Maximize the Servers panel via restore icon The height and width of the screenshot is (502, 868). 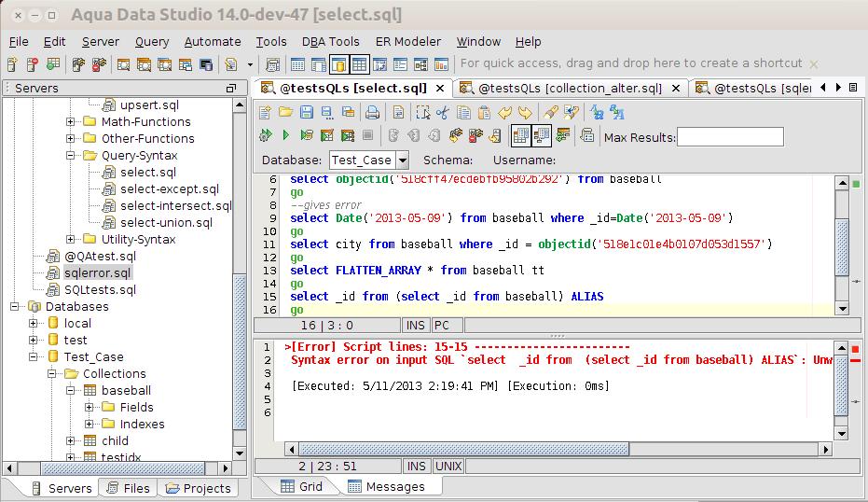231,88
